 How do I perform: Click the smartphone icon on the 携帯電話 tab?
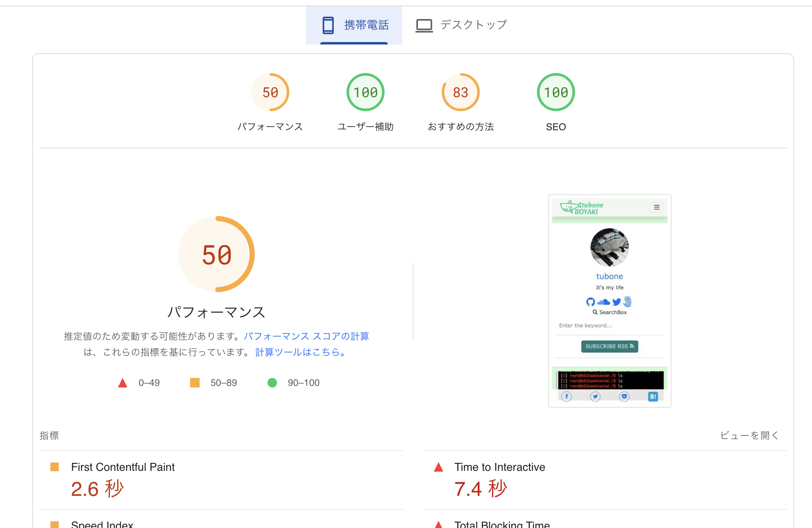(327, 24)
